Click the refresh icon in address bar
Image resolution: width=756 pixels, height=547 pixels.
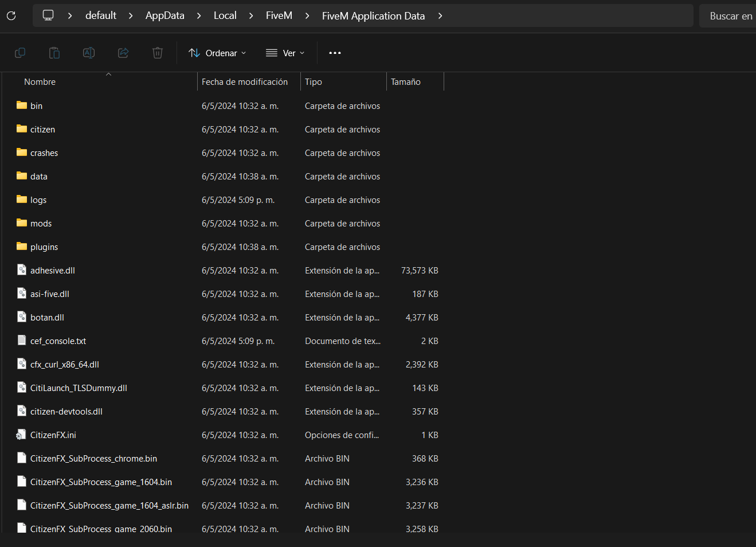tap(11, 15)
